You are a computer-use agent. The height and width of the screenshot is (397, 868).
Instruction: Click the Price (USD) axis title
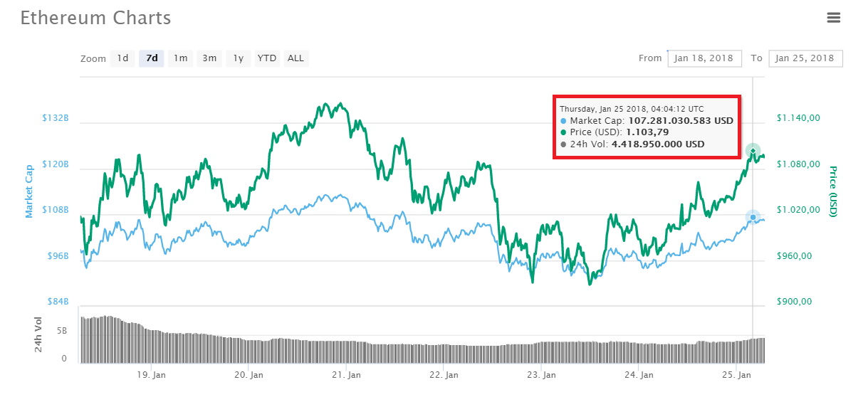(832, 191)
